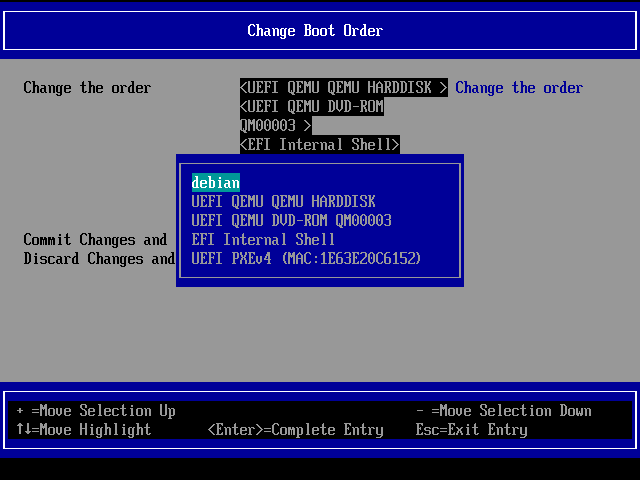Select the highlighted debian boot entry
The height and width of the screenshot is (480, 640).
click(215, 183)
